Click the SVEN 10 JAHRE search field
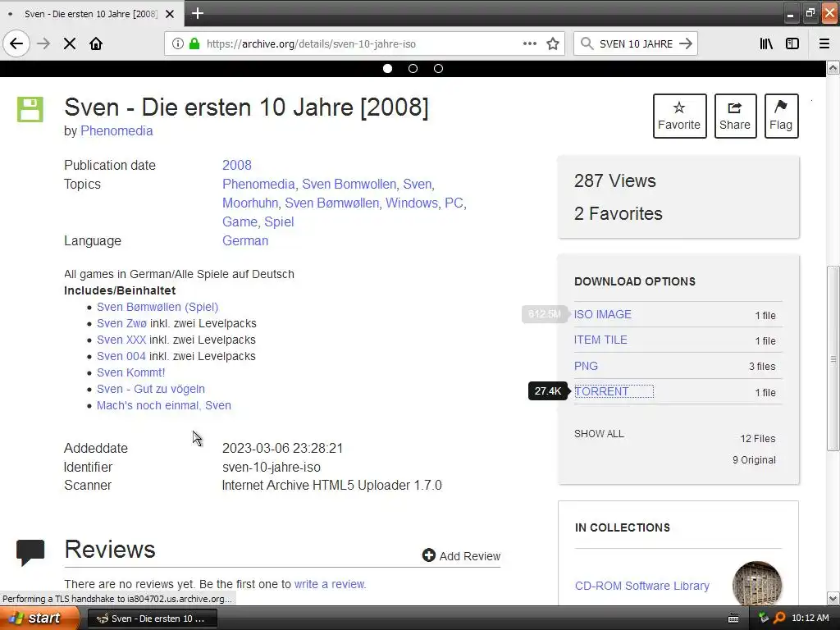The width and height of the screenshot is (840, 630). pyautogui.click(x=636, y=43)
